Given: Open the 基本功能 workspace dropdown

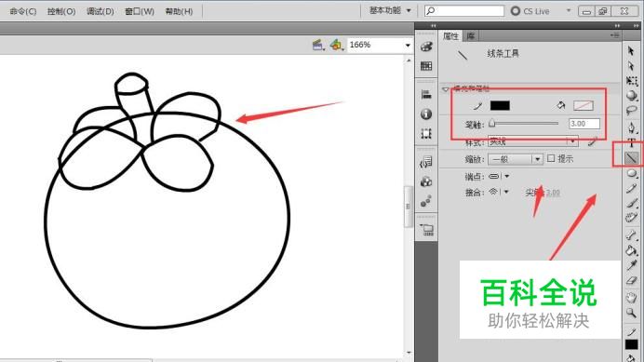Looking at the screenshot, I should click(390, 10).
